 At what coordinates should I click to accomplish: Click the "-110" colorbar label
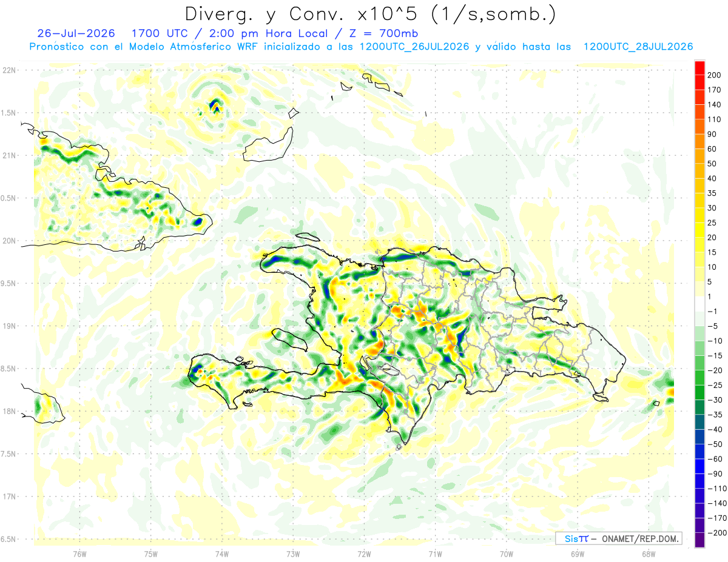tap(716, 488)
